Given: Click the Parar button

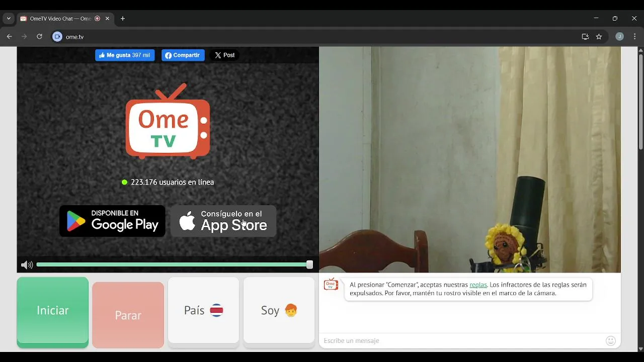Looking at the screenshot, I should tap(128, 315).
